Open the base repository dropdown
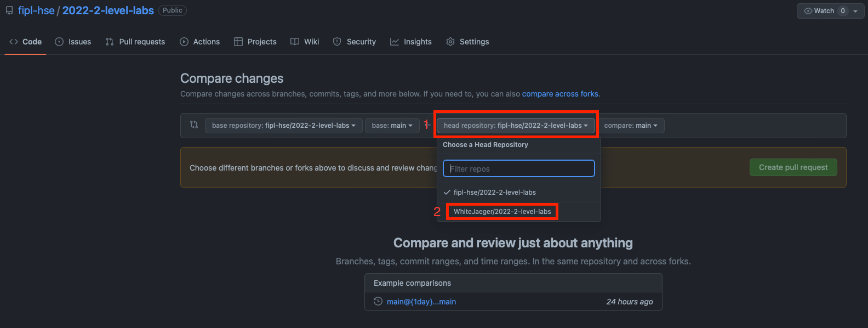The image size is (868, 328). (284, 126)
